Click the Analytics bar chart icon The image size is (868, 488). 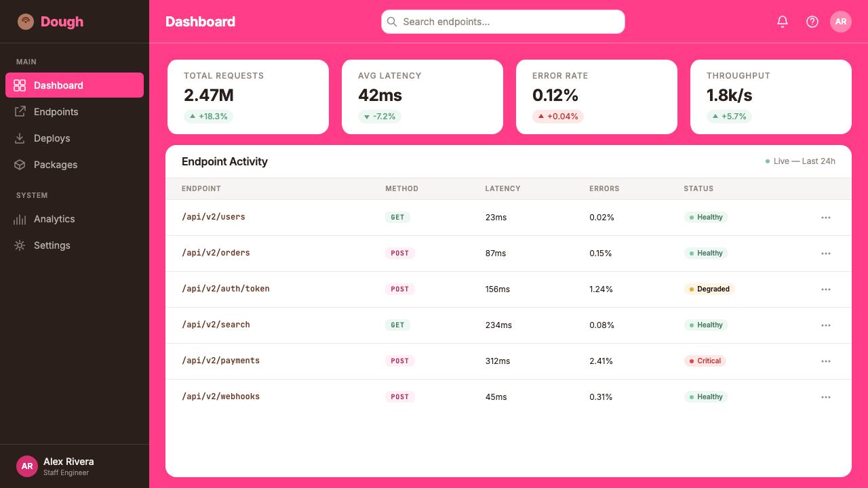pos(20,219)
